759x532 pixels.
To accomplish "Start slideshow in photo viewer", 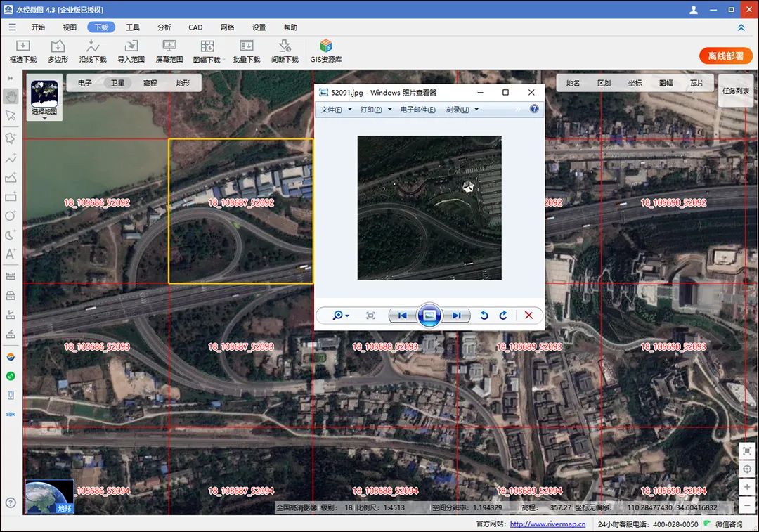I will (x=429, y=316).
